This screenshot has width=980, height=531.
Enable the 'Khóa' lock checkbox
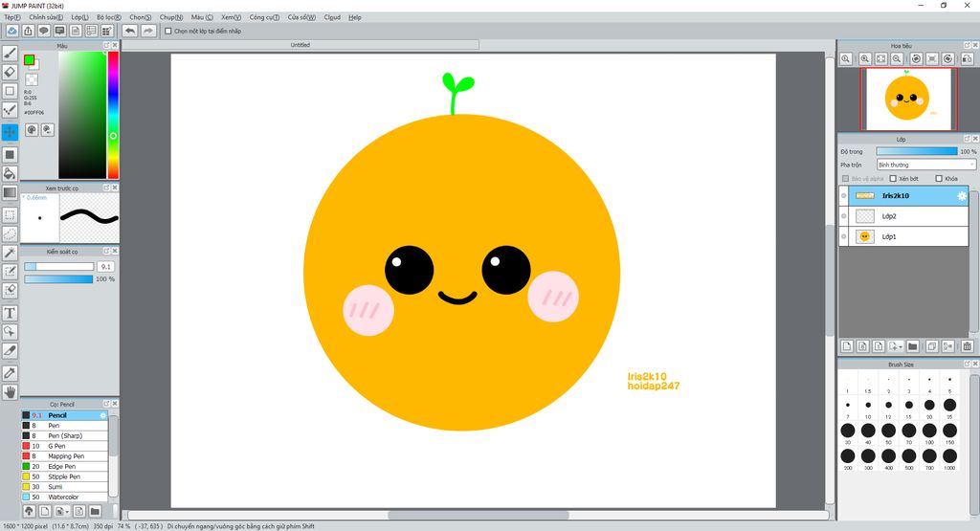coord(939,179)
